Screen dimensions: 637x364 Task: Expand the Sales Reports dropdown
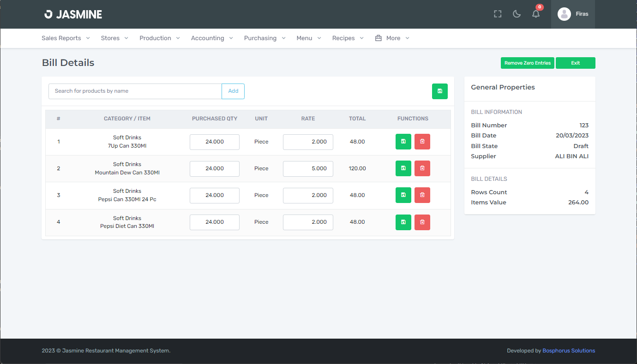[66, 38]
